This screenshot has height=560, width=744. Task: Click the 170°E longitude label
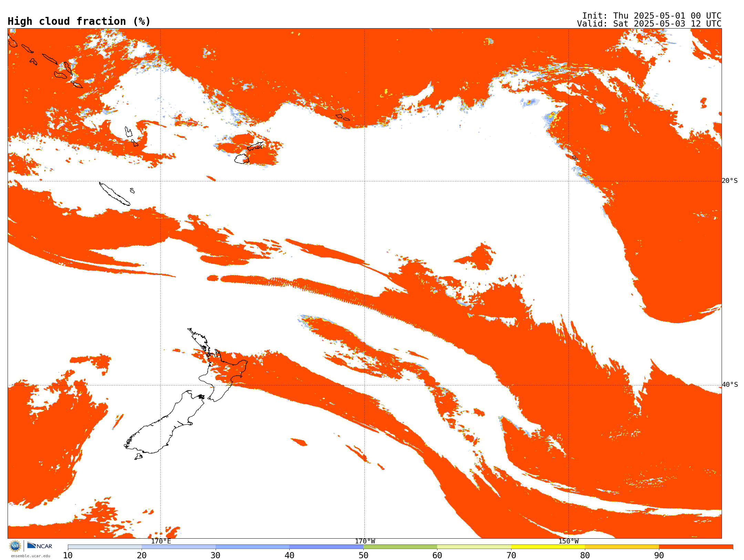[x=161, y=541]
